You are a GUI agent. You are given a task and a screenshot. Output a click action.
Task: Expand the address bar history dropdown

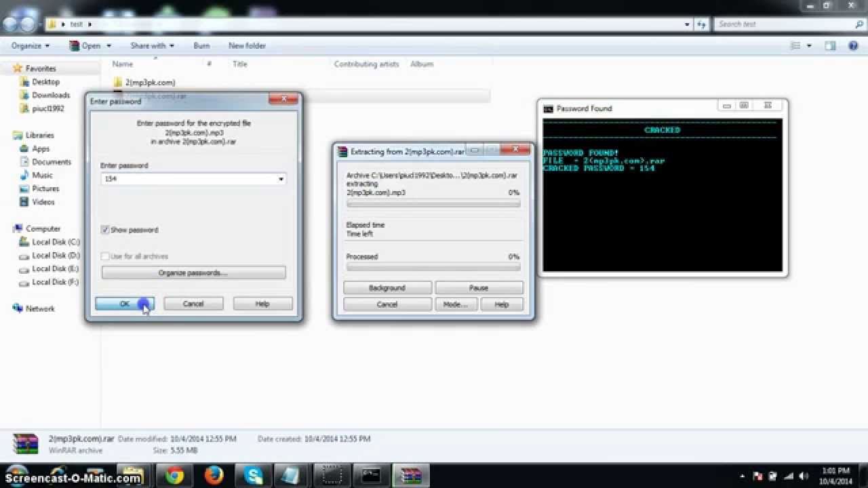tap(688, 24)
